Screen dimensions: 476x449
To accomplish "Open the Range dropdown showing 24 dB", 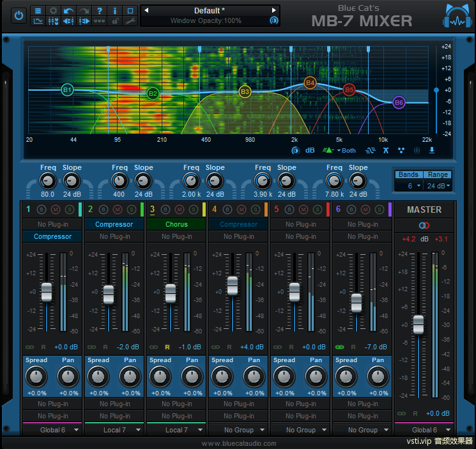I will tap(439, 186).
